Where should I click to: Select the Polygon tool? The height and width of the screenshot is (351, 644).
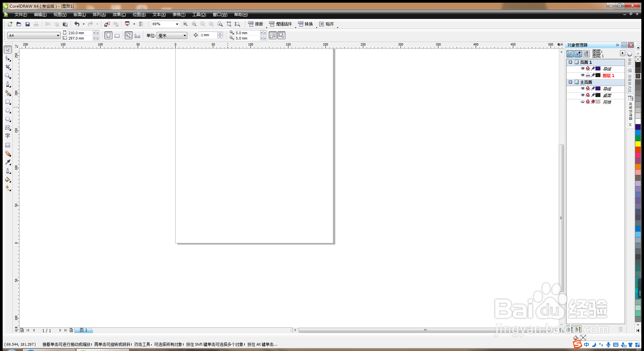point(8,119)
